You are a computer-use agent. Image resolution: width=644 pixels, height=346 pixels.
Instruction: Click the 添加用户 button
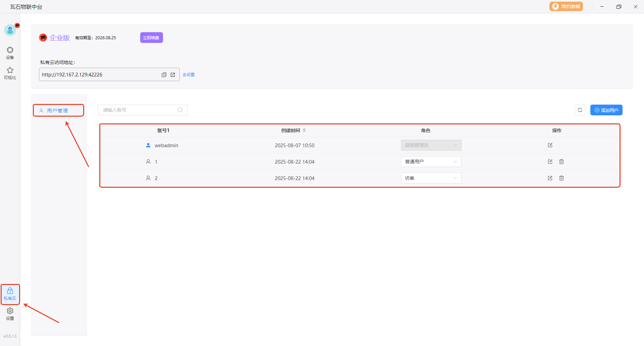pyautogui.click(x=606, y=110)
